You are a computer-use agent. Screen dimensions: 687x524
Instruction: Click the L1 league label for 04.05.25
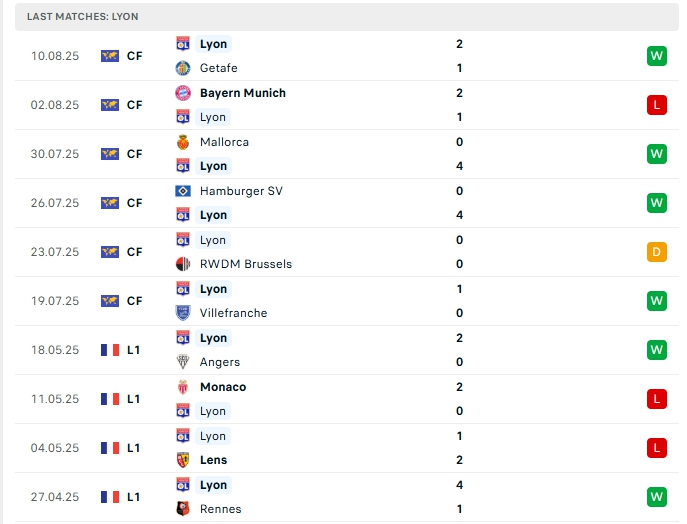tap(133, 448)
